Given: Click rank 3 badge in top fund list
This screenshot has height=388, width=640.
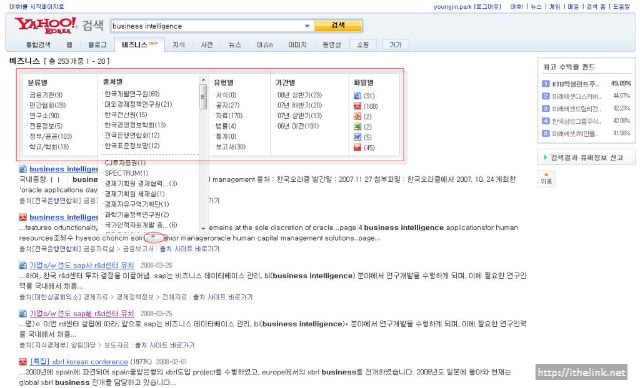Looking at the screenshot, I should [546, 109].
